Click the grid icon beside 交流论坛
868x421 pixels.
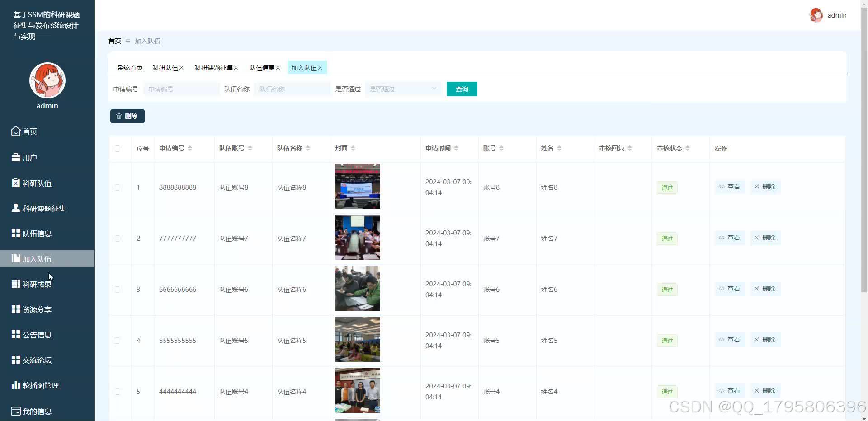click(16, 360)
